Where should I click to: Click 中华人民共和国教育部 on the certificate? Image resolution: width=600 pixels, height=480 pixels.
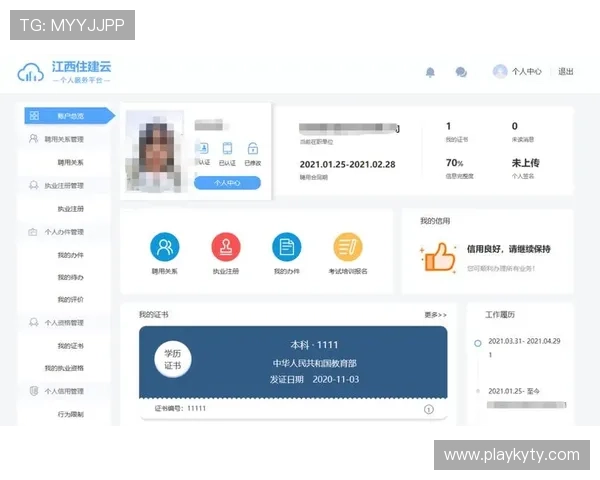click(x=315, y=363)
